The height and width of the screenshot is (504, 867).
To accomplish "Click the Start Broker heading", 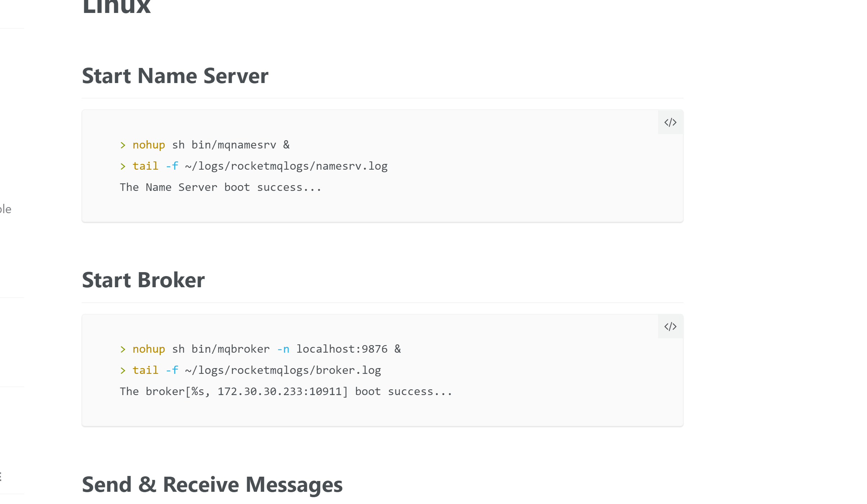I will pos(143,280).
